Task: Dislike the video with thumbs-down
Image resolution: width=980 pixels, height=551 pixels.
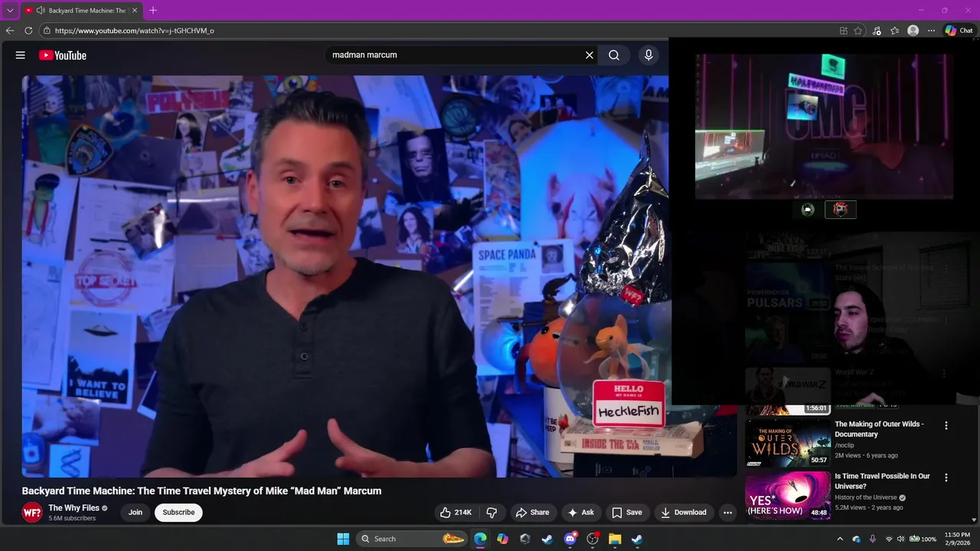Action: (492, 513)
